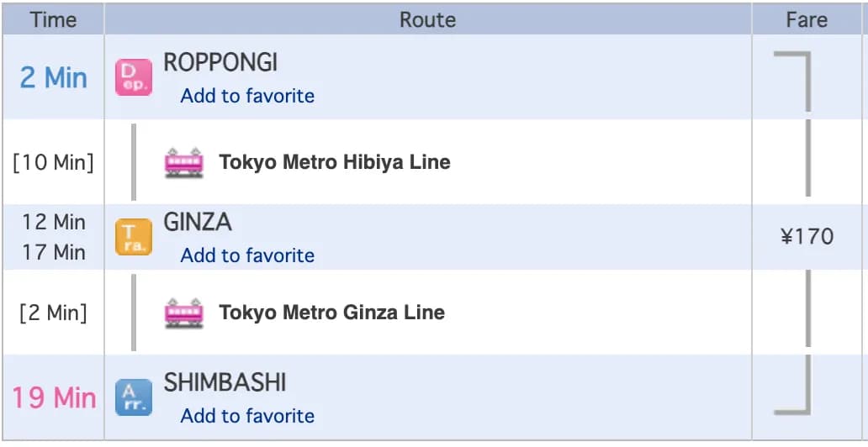Image resolution: width=868 pixels, height=447 pixels.
Task: Select the GINZA station name
Action: coord(198,223)
